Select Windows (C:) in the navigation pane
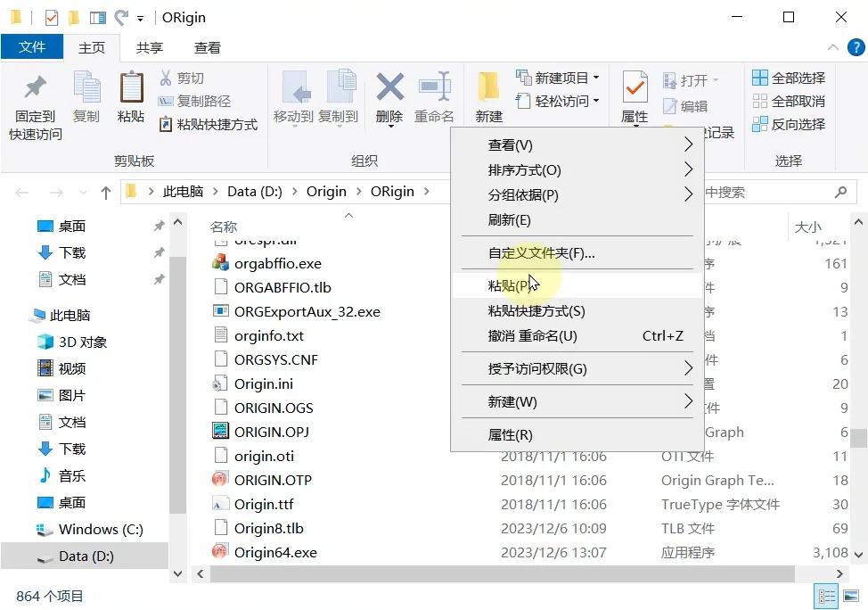 click(101, 530)
